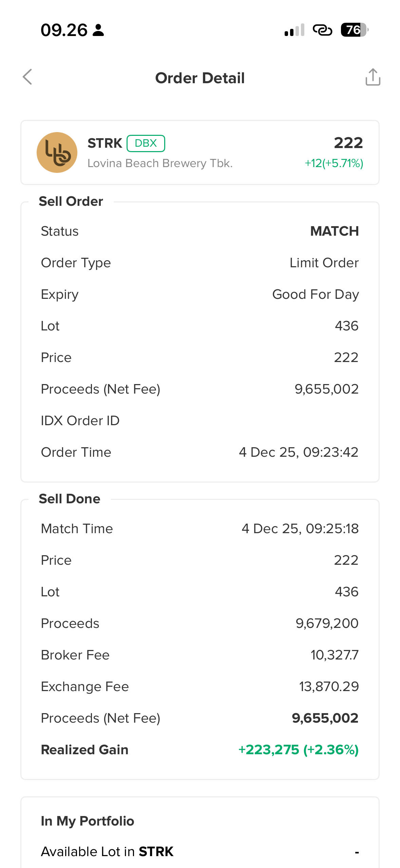Screen dimensions: 400x868
Task: Tap the +12(+5.71%) price change
Action: (334, 163)
